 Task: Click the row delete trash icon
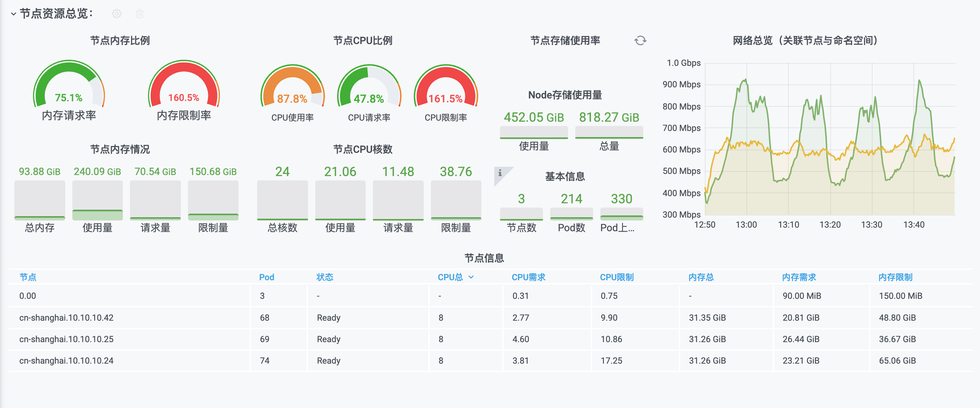coord(140,14)
